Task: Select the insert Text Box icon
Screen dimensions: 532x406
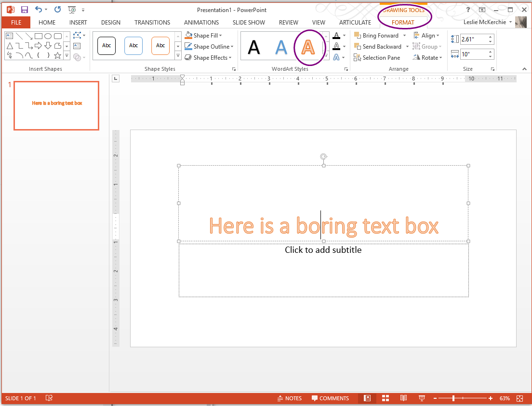Action: tap(77, 46)
